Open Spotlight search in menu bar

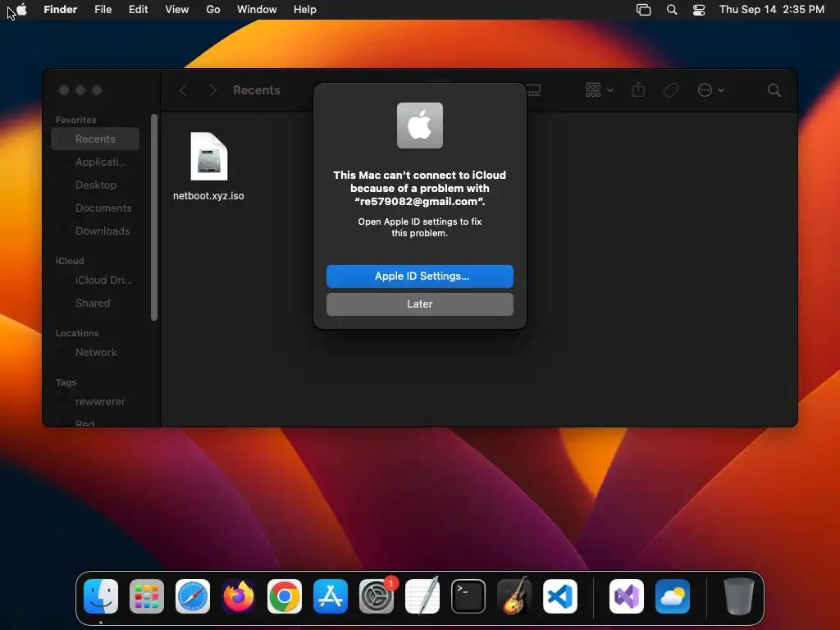point(672,10)
